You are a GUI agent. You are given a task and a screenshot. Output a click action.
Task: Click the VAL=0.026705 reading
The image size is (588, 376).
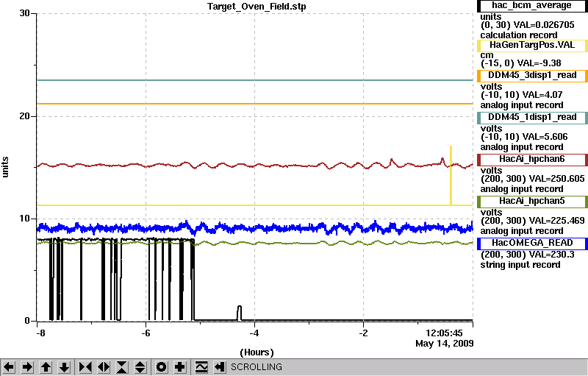click(544, 25)
